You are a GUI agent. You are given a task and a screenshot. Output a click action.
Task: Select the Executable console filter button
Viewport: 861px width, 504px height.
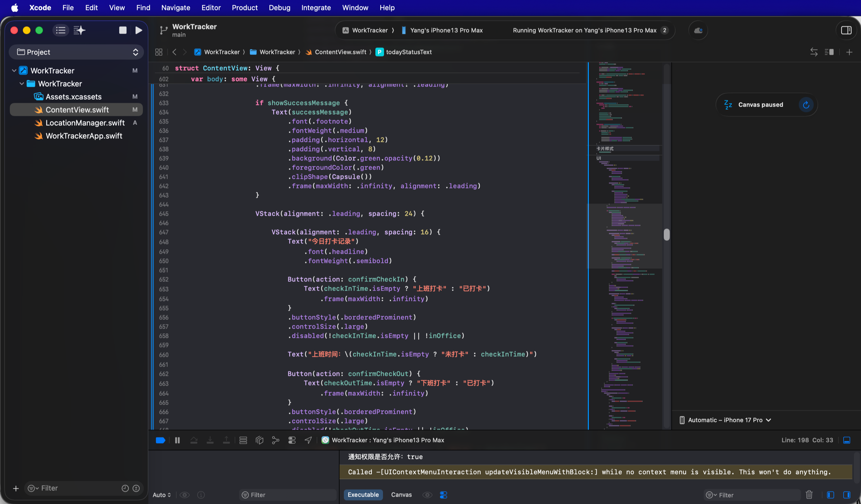363,495
